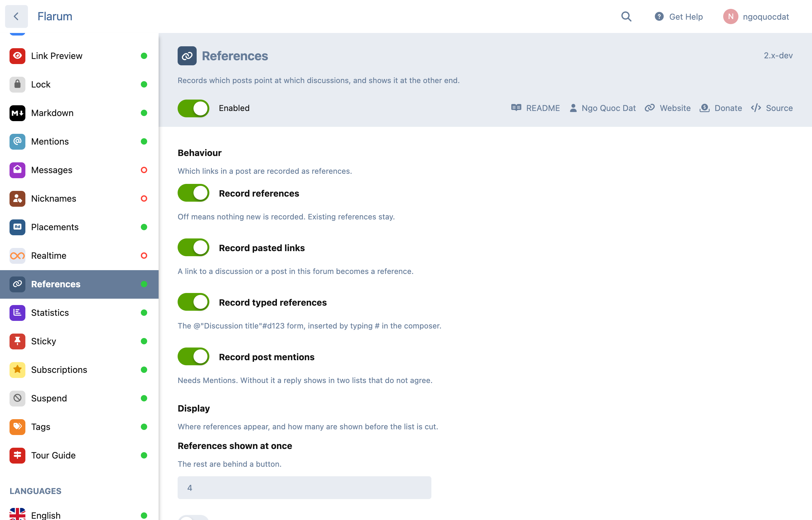Open the Tags extension page
Image resolution: width=812 pixels, height=520 pixels.
[79, 427]
